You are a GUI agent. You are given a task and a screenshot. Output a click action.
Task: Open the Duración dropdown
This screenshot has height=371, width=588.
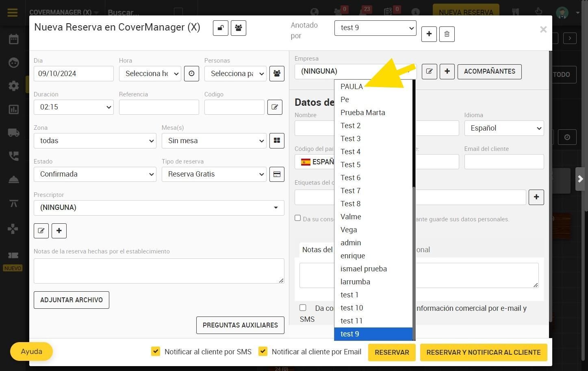click(74, 107)
